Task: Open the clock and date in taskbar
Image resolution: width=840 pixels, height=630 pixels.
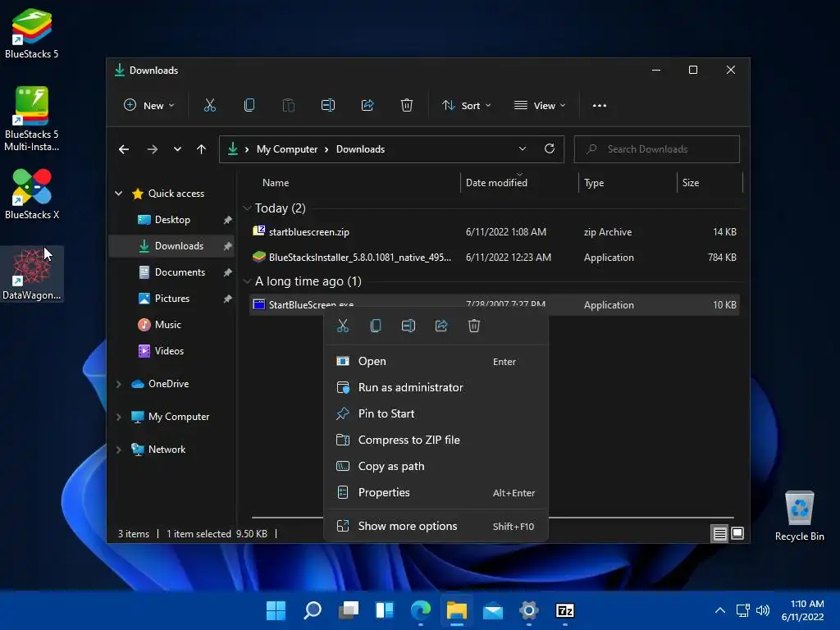Action: (802, 610)
